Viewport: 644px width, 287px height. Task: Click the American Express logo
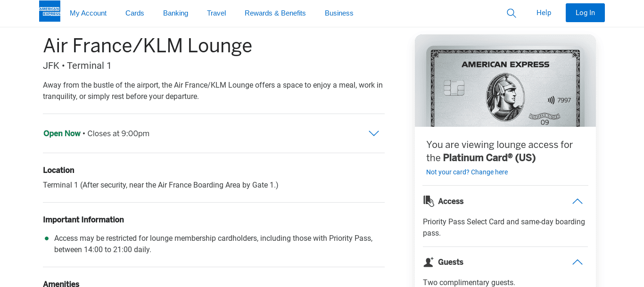50,10
